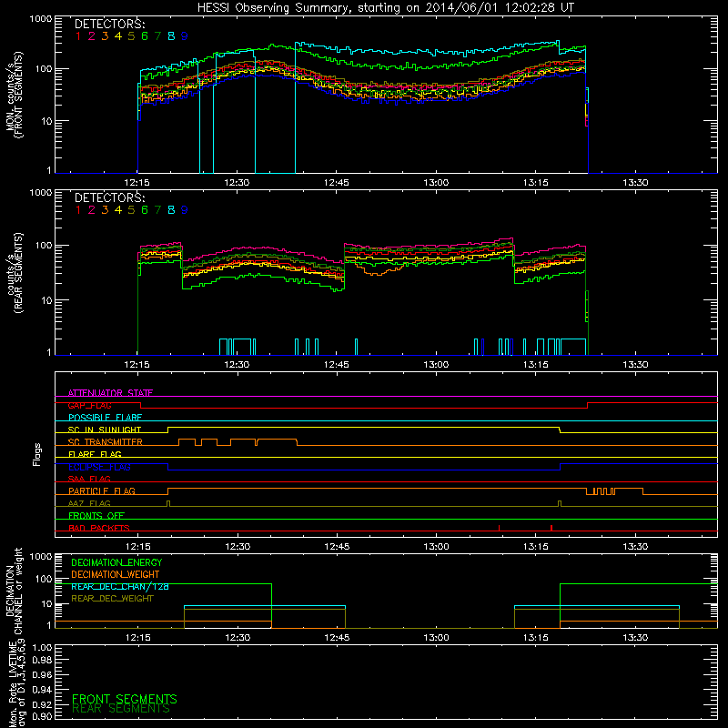Click the 0.94 value on the livetime axis
The image size is (728, 728).
42,689
